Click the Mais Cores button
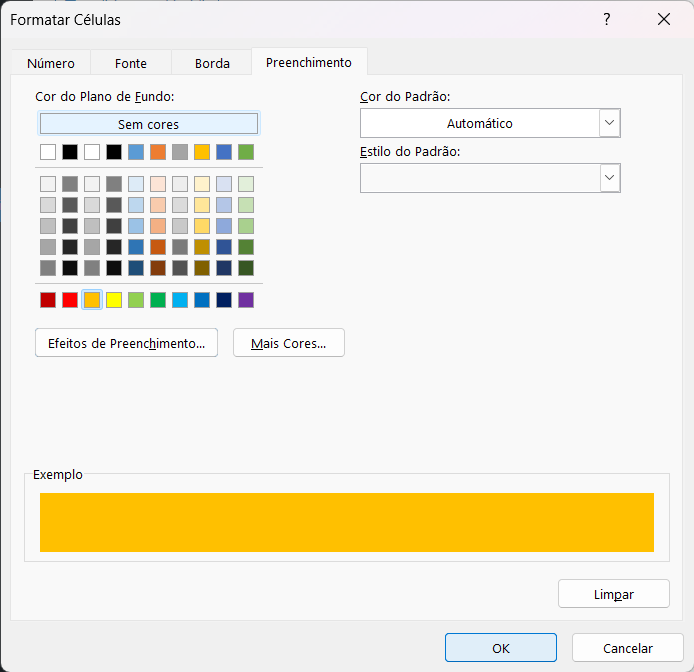Viewport: 694px width, 672px height. (289, 343)
